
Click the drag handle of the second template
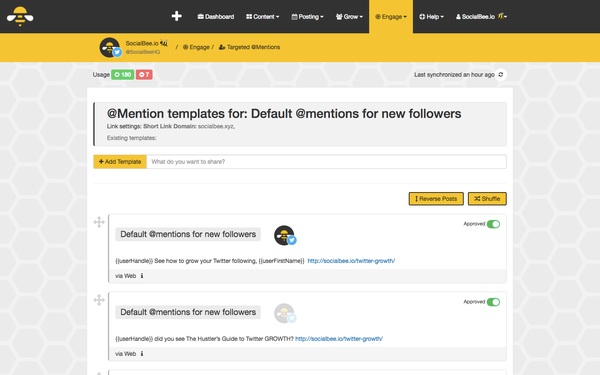(99, 300)
